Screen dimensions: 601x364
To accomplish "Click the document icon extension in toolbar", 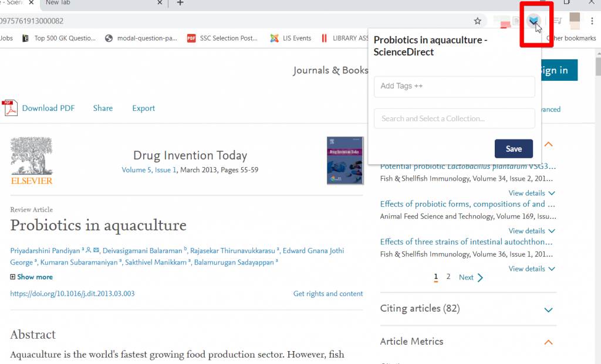I will [x=516, y=21].
